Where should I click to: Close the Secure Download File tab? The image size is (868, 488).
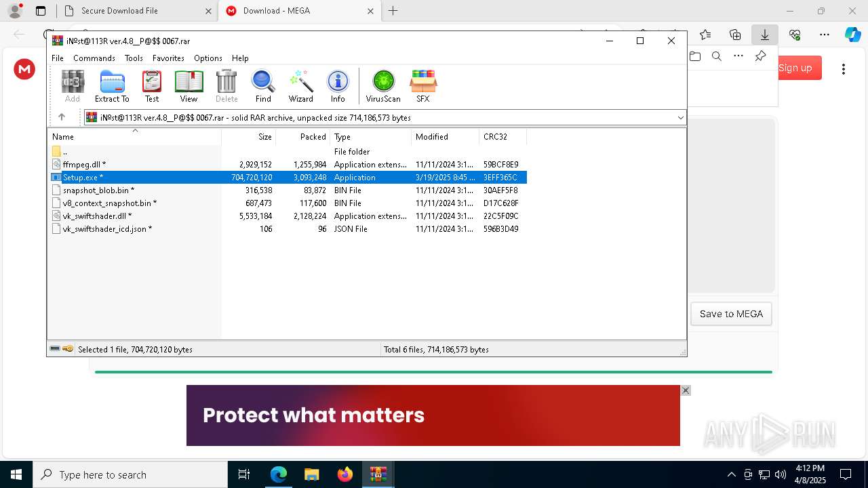208,11
